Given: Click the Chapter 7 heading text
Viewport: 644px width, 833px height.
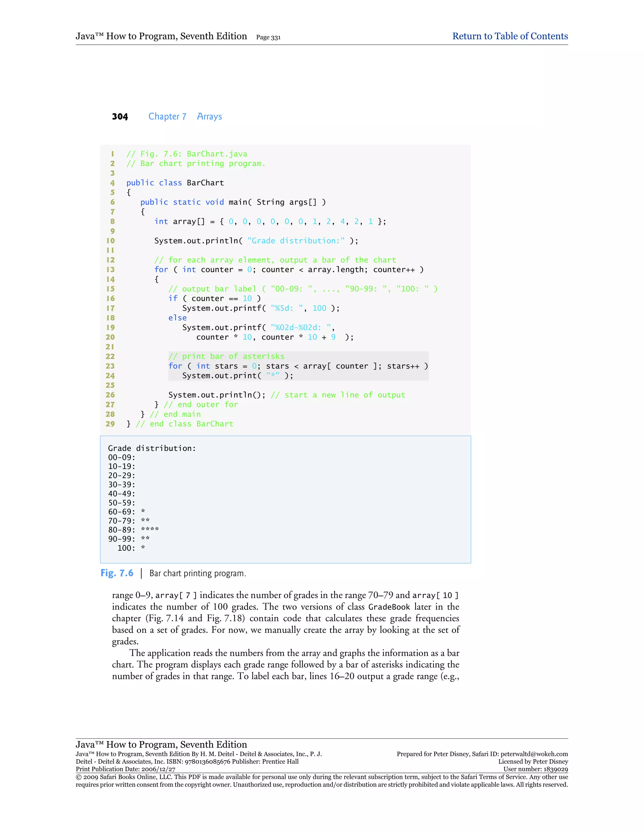Looking at the screenshot, I should point(167,116).
